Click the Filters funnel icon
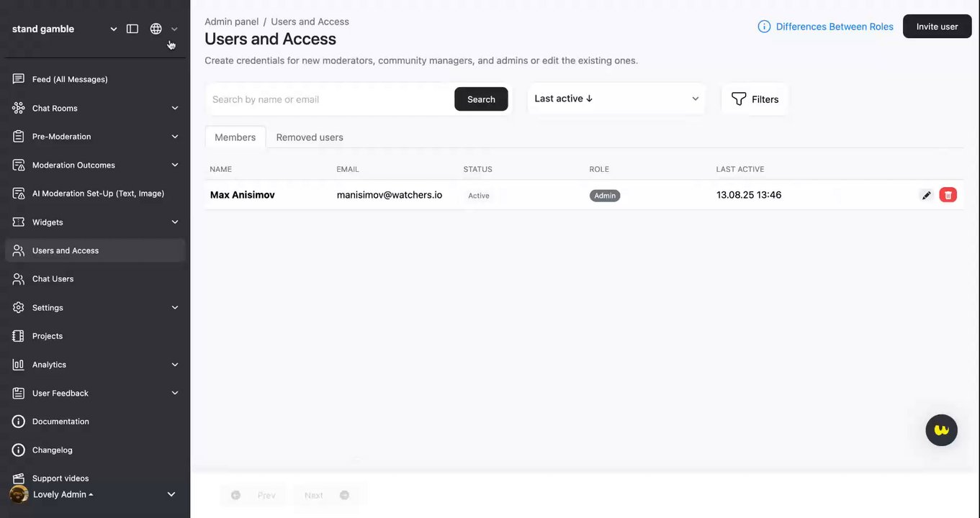 point(739,99)
